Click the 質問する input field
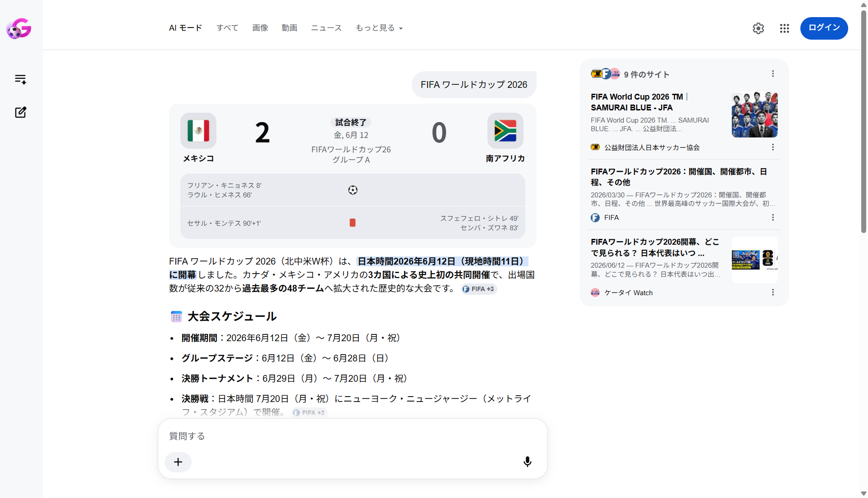The width and height of the screenshot is (868, 498). pos(353,436)
